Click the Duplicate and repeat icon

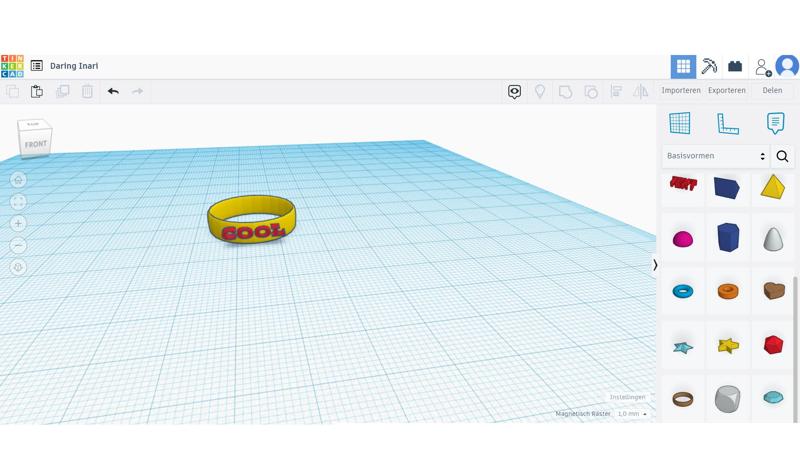tap(63, 92)
